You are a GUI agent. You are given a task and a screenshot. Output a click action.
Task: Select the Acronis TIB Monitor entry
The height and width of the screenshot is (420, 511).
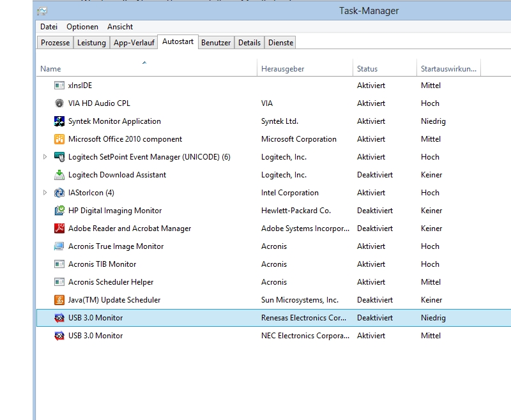[102, 264]
